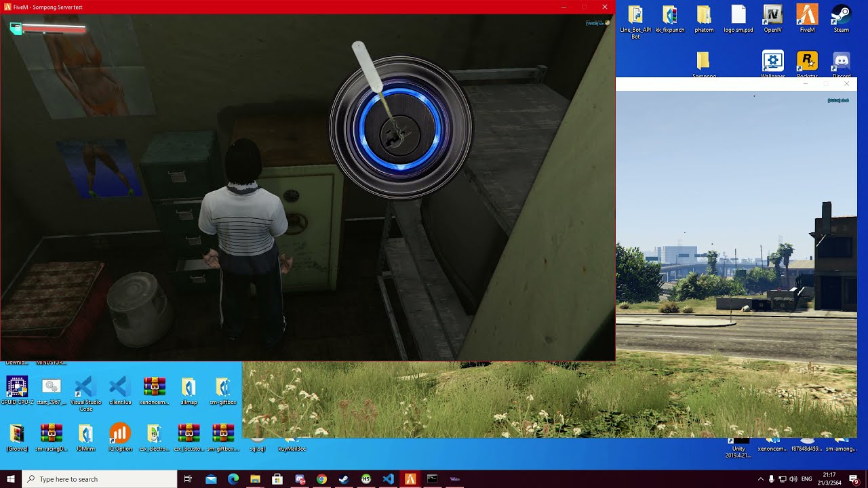Show hidden system tray icons
The height and width of the screenshot is (488, 868).
pos(760,479)
